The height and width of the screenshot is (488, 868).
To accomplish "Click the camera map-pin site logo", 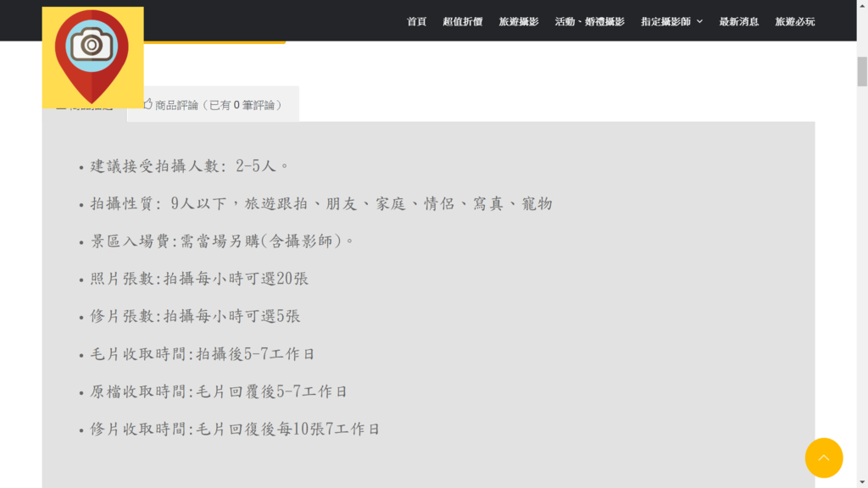I will tap(92, 57).
